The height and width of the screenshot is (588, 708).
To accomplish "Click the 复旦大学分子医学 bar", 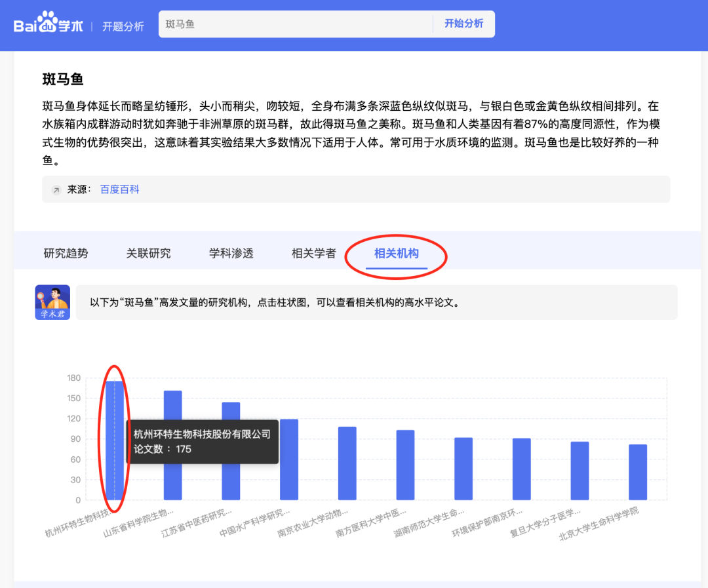I will 580,471.
